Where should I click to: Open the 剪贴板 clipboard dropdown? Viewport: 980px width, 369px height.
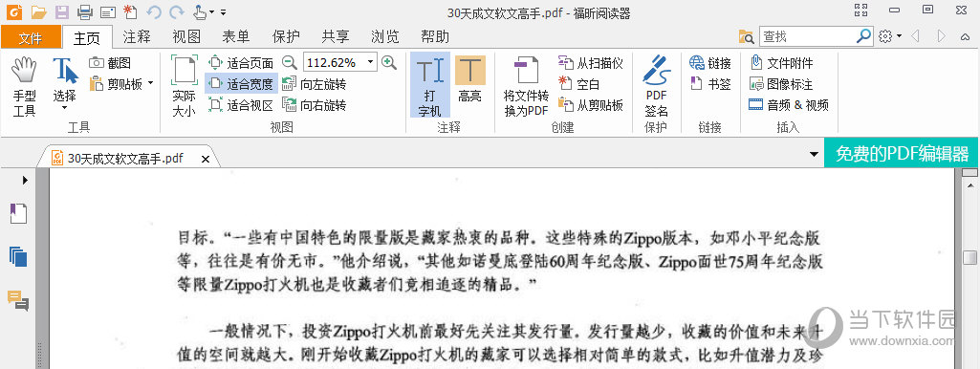151,83
